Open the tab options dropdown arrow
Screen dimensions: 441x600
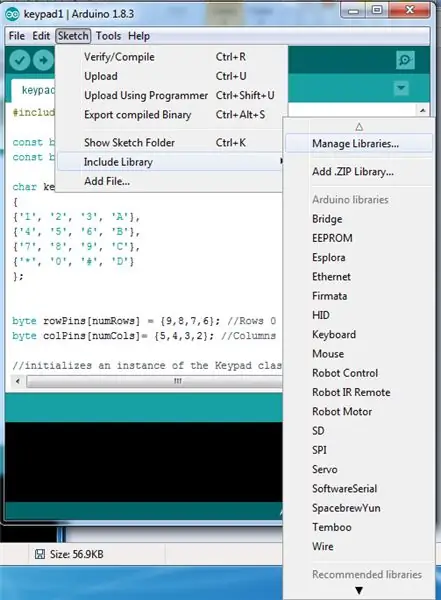401,88
